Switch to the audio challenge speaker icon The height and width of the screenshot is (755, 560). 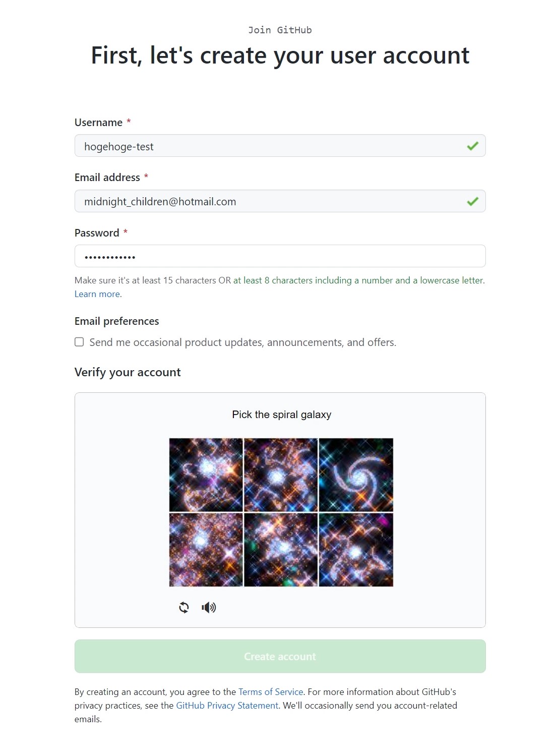coord(209,607)
